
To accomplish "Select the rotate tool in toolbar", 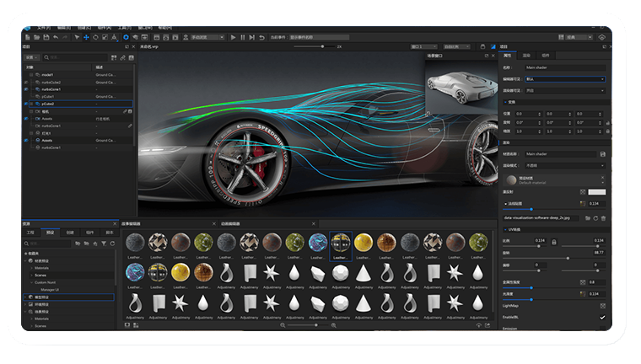I will point(95,37).
